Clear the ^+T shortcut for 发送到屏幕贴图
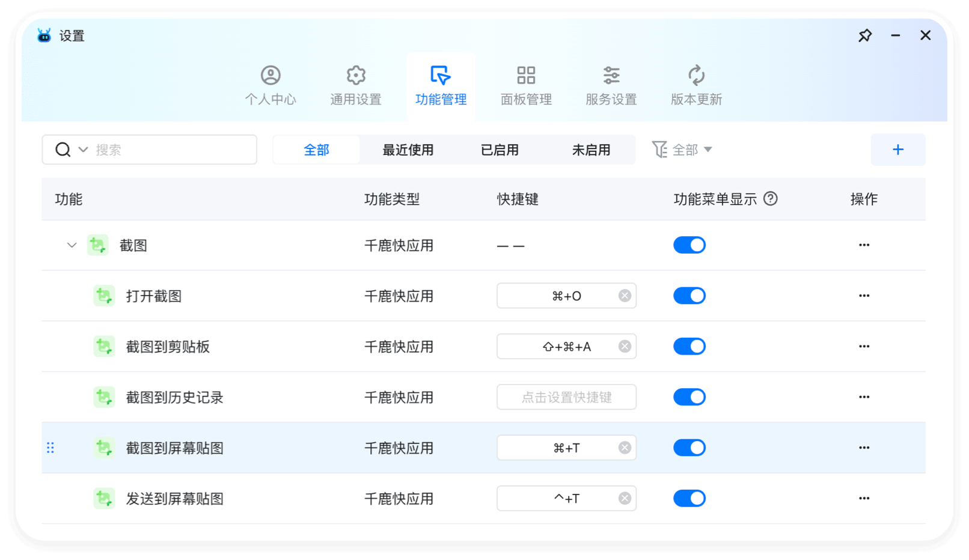 tap(625, 498)
